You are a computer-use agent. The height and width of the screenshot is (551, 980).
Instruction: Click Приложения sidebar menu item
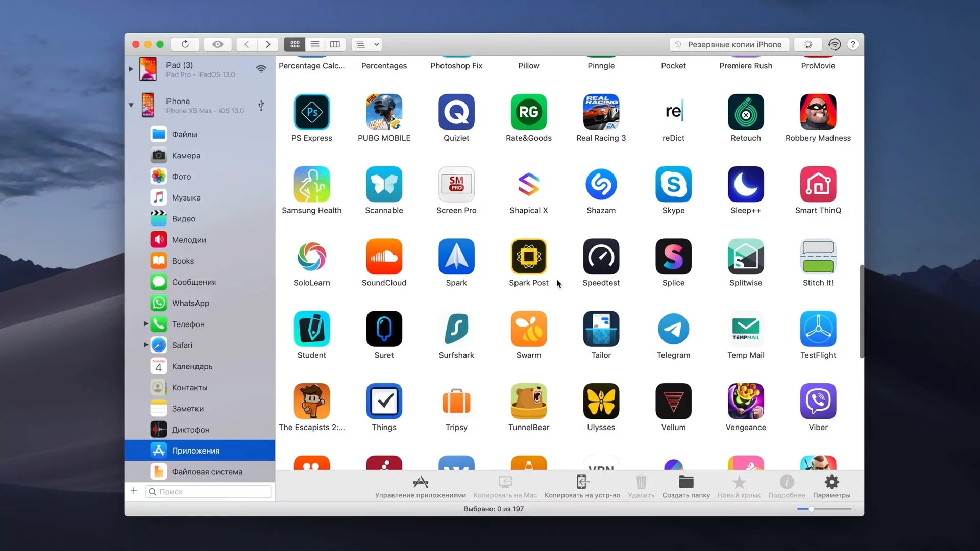(x=195, y=450)
